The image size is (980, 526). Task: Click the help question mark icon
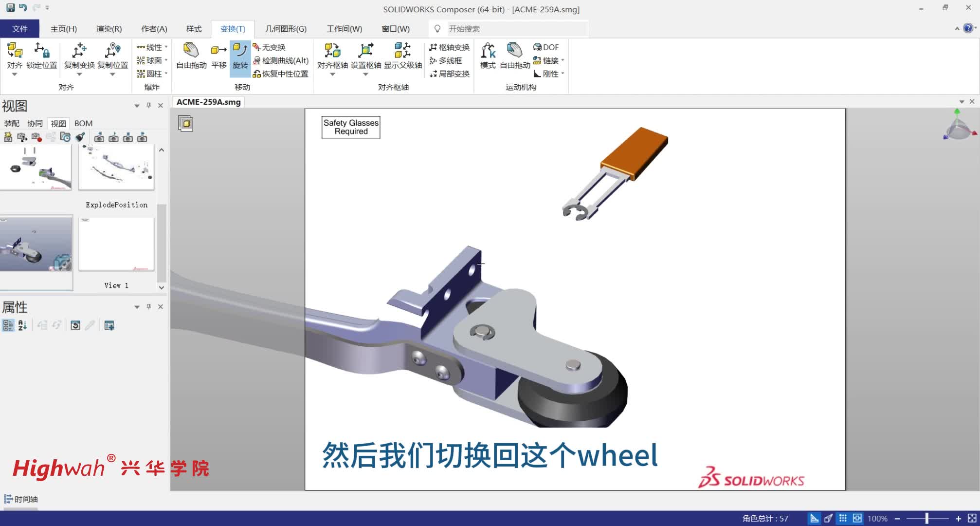coord(968,28)
